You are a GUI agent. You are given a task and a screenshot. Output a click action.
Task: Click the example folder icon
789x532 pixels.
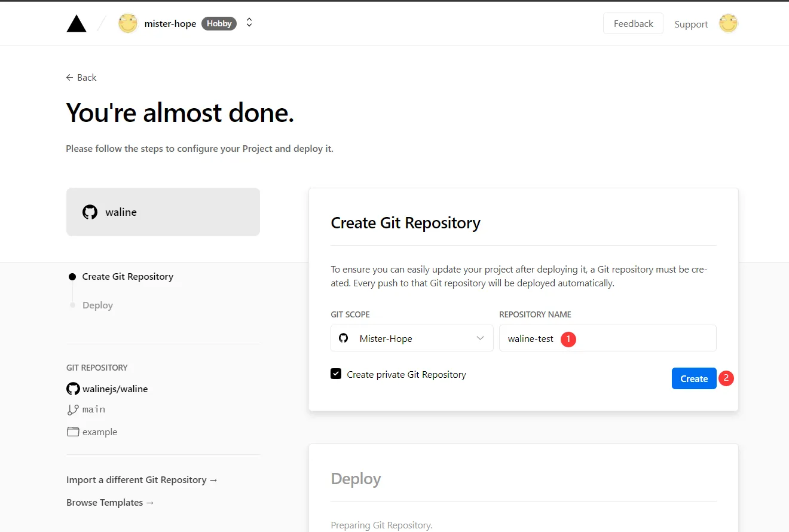coord(73,432)
